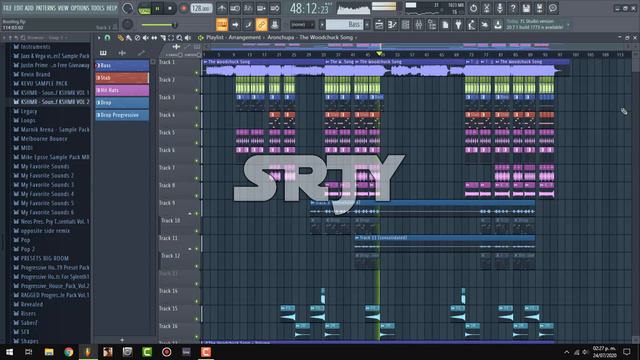Open the Playlist window icon

pos(379,25)
